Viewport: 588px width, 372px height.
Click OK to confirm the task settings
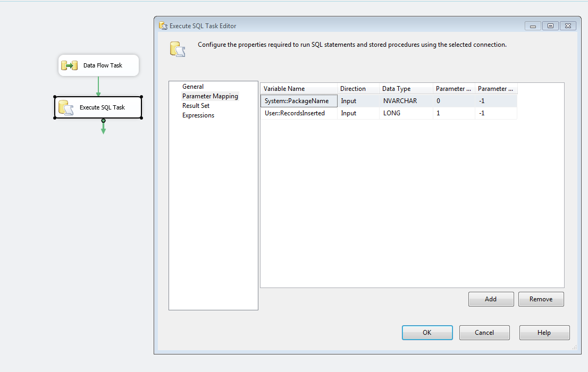[427, 332]
